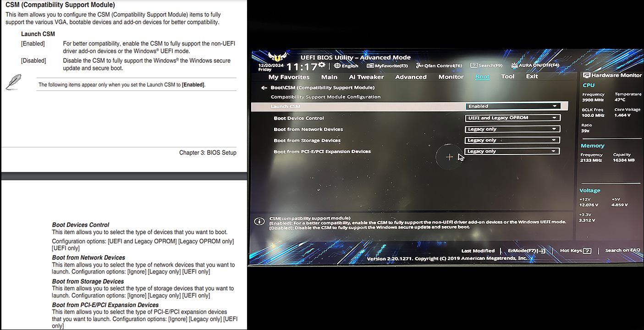The width and height of the screenshot is (644, 330).
Task: Click the Launch CSM heading in the manual
Action: (38, 34)
